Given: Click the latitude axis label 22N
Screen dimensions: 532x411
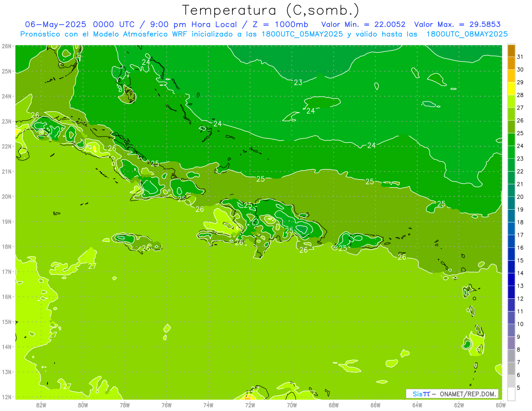Looking at the screenshot, I should click(7, 146).
